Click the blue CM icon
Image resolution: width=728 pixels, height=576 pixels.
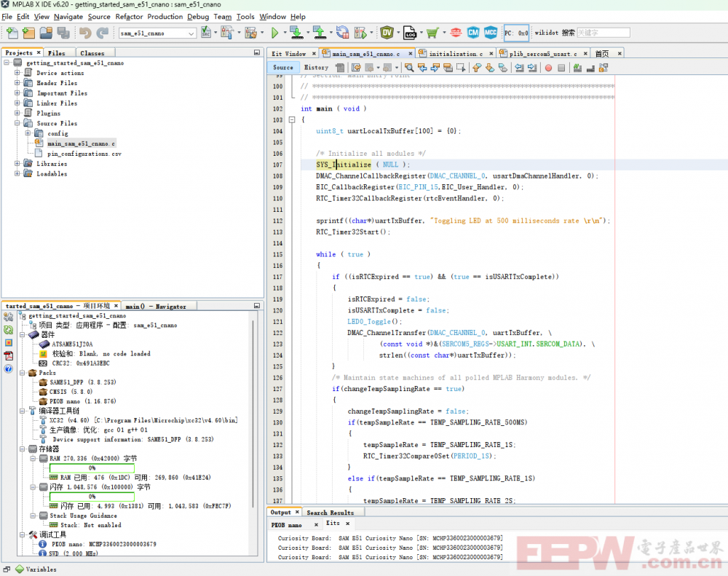coord(473,33)
